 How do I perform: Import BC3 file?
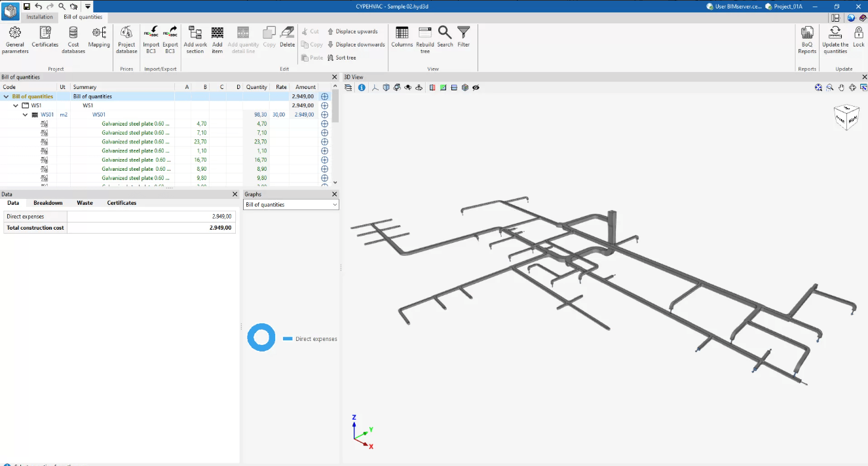tap(151, 40)
